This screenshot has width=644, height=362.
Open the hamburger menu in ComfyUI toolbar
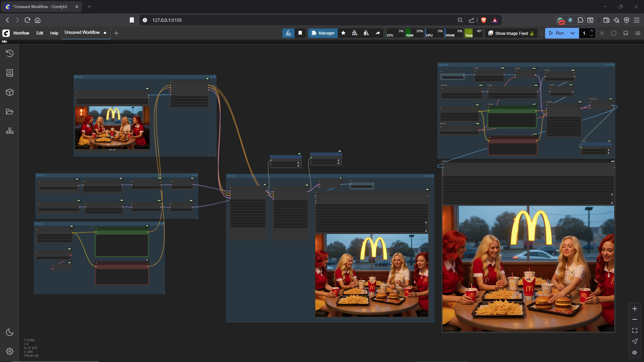coord(638,33)
